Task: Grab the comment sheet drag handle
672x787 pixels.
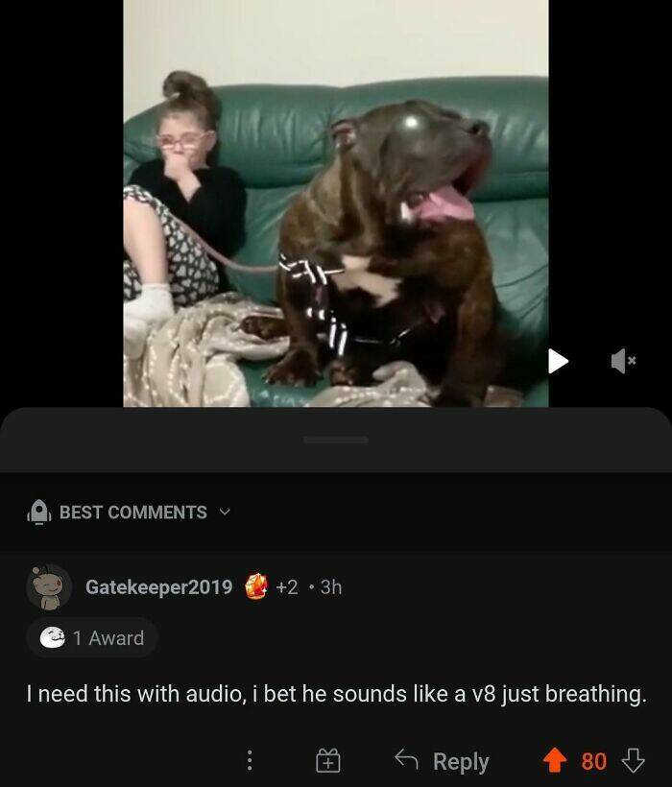Action: [336, 440]
